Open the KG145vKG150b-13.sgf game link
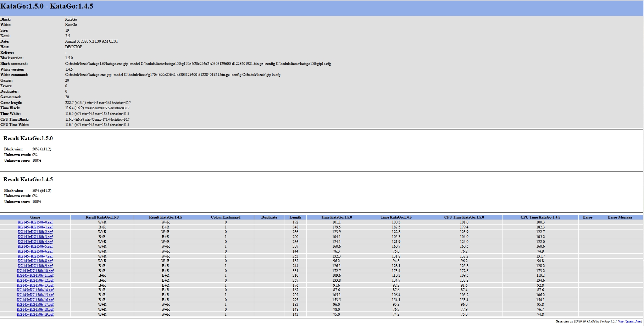 pyautogui.click(x=35, y=286)
